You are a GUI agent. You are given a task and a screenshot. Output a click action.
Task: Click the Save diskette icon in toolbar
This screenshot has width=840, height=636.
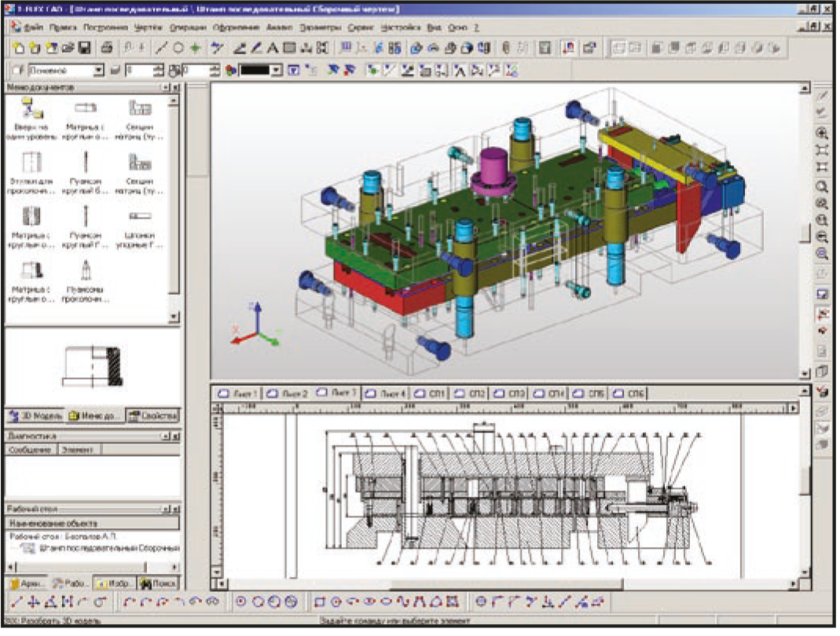tap(84, 48)
